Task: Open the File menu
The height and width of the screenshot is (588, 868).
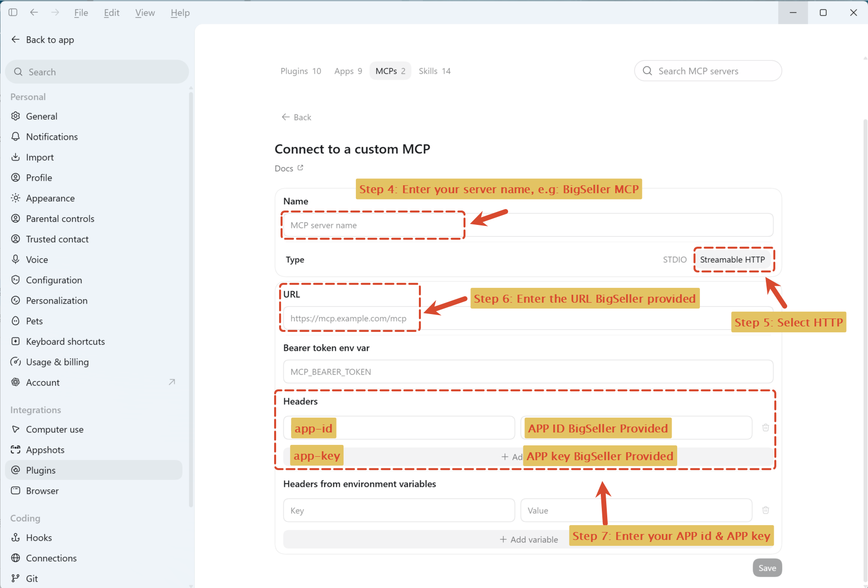Action: [81, 13]
